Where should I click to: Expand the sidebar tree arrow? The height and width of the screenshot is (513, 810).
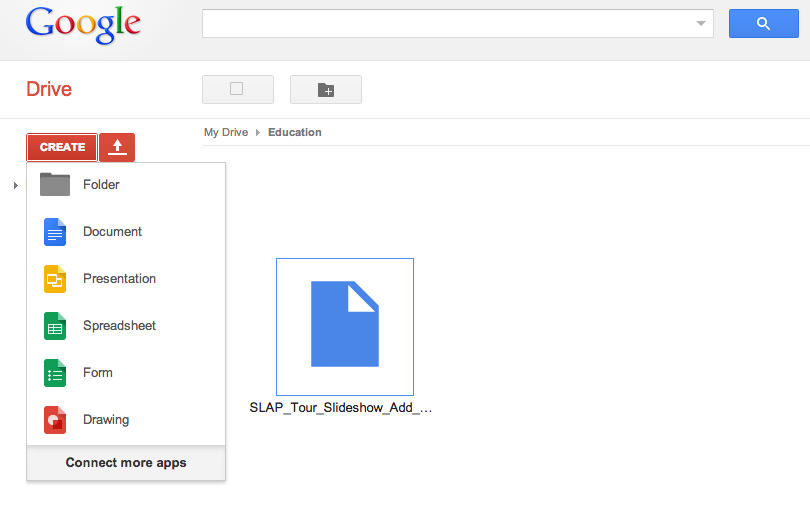(x=15, y=185)
